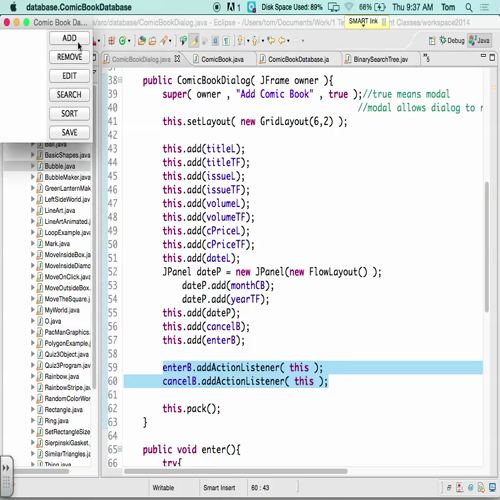Image resolution: width=500 pixels, height=500 pixels.
Task: Close the ComicBookDialog.java tab
Action: pos(177,59)
